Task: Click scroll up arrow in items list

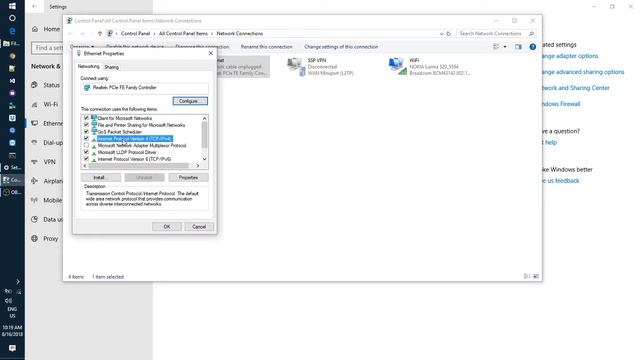Action: click(204, 118)
